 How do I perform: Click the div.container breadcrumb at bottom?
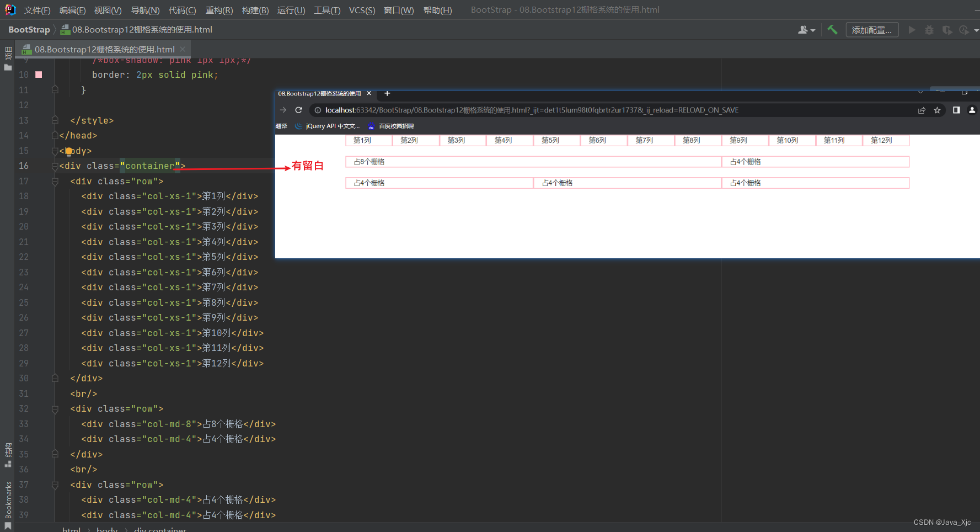pos(160,530)
